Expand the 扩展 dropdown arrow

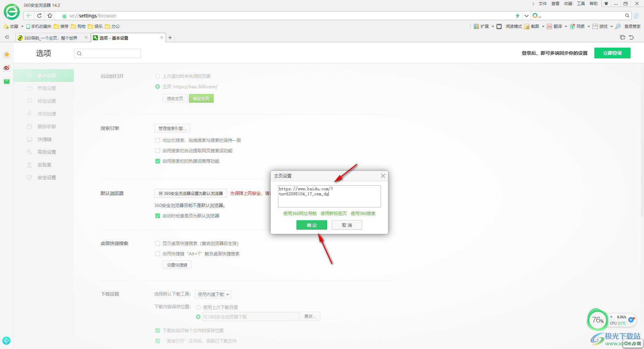pos(493,26)
